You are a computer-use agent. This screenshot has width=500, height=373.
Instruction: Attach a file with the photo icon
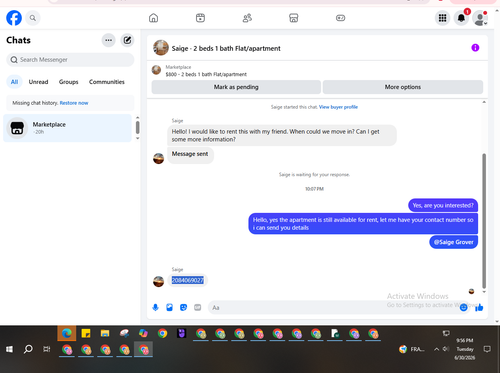pyautogui.click(x=169, y=307)
